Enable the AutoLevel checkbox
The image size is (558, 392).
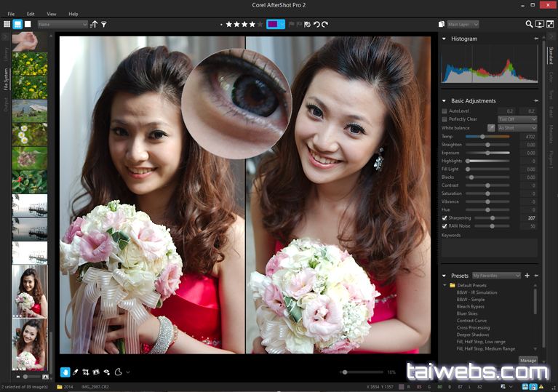point(445,111)
